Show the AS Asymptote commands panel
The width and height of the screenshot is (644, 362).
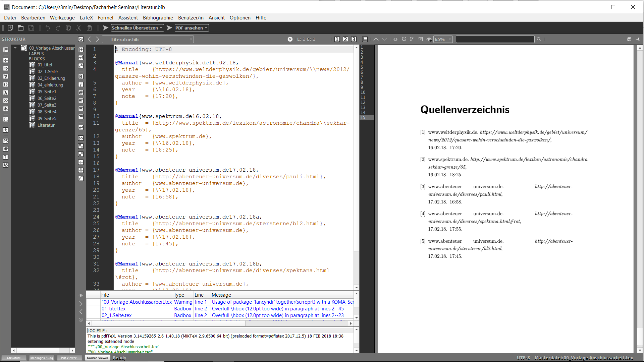6,165
